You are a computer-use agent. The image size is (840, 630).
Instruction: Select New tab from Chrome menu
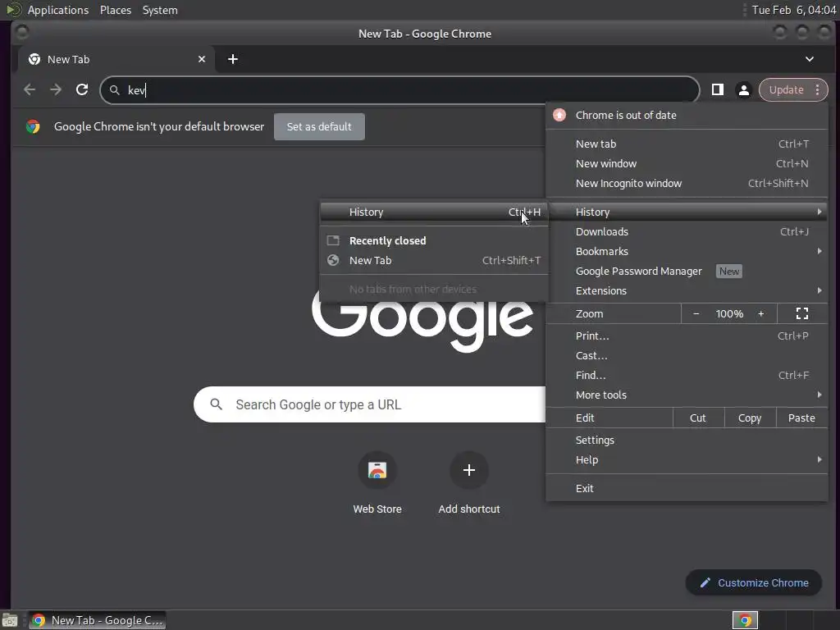[x=687, y=144]
